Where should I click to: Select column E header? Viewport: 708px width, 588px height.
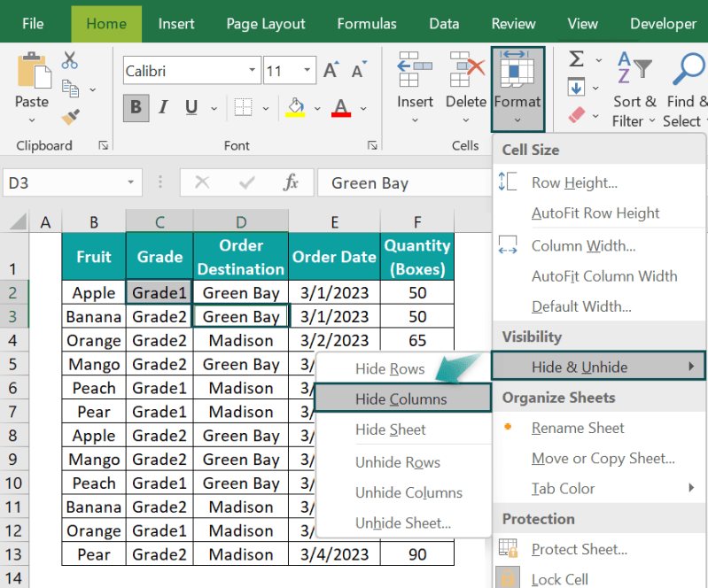pos(334,221)
